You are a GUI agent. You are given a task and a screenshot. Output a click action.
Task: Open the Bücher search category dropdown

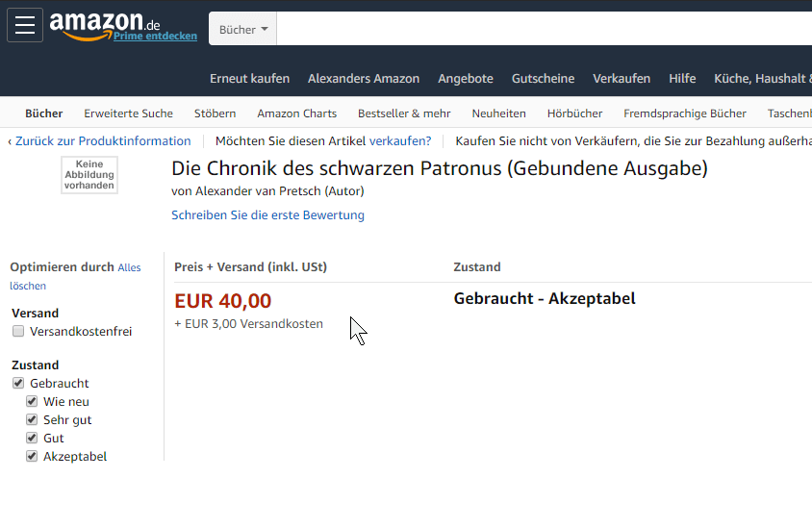[x=243, y=29]
